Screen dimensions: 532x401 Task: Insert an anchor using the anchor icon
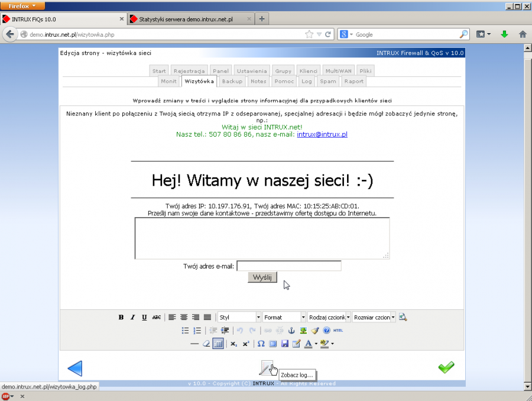pos(291,331)
